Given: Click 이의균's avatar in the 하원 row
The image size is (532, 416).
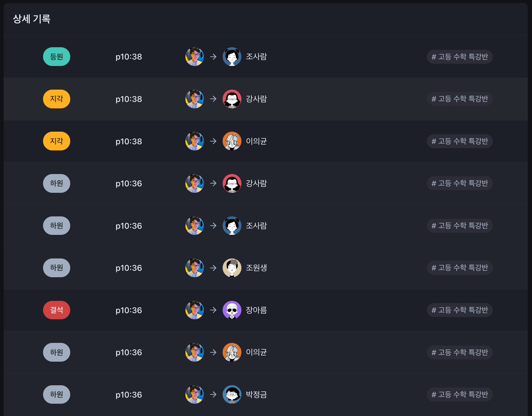Looking at the screenshot, I should pos(232,352).
